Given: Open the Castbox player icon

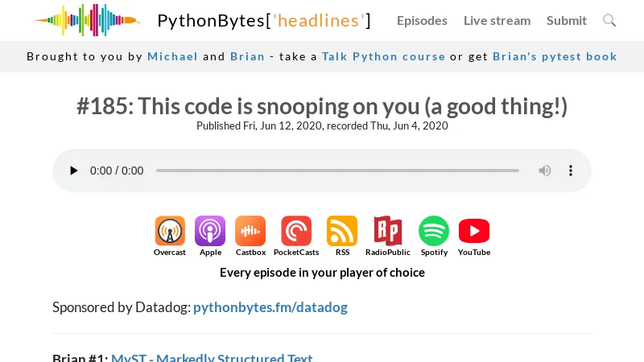Looking at the screenshot, I should click(x=250, y=231).
